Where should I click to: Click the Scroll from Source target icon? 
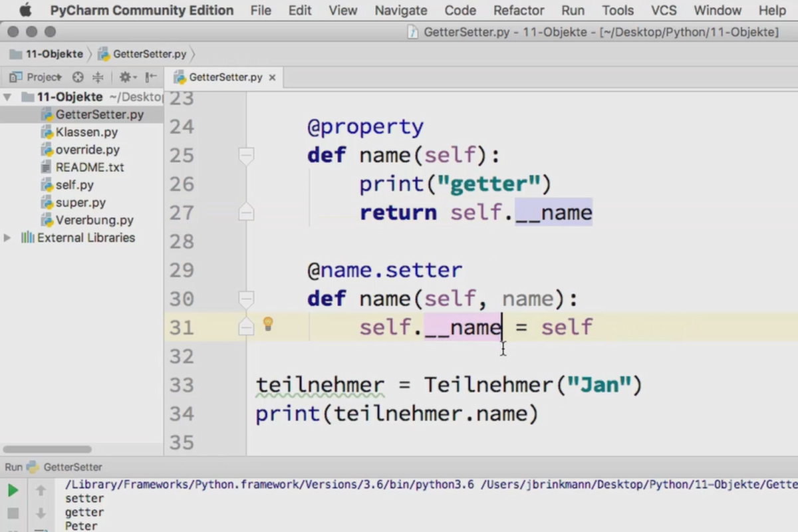coord(78,77)
